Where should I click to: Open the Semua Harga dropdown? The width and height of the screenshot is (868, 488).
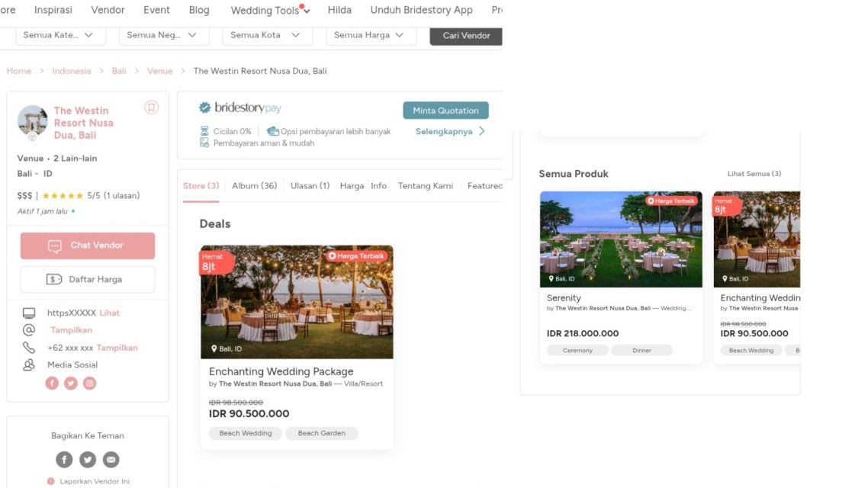click(x=371, y=35)
